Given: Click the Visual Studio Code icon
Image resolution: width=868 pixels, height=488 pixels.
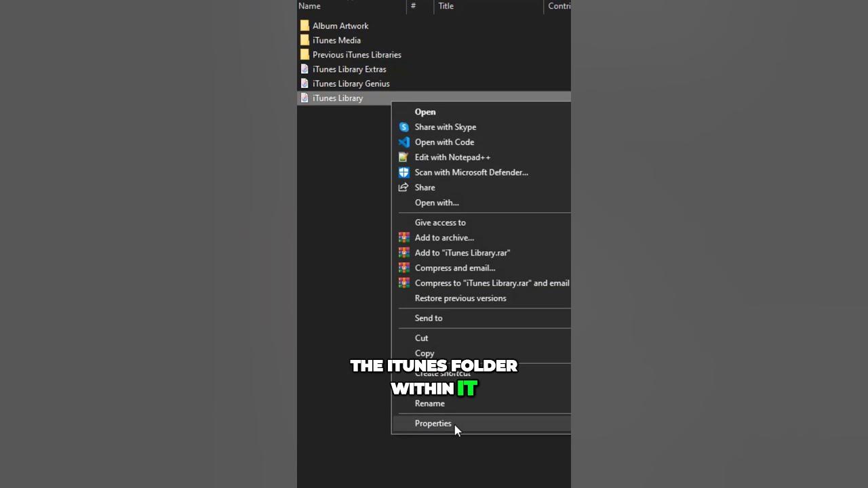Looking at the screenshot, I should point(403,142).
